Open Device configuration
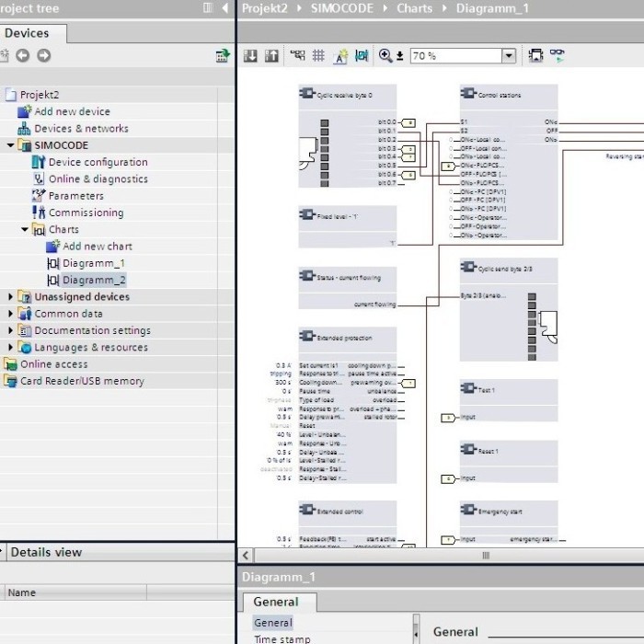644x644 pixels. point(98,162)
